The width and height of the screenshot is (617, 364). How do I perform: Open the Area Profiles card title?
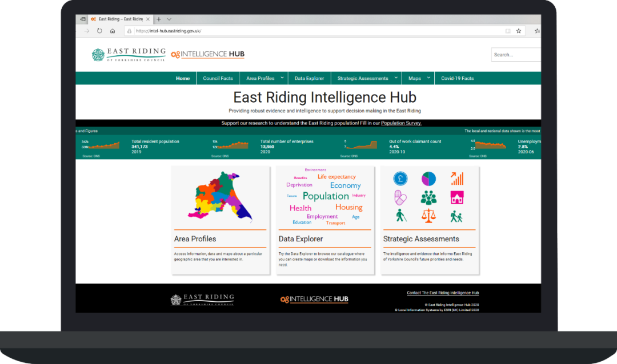tap(195, 239)
